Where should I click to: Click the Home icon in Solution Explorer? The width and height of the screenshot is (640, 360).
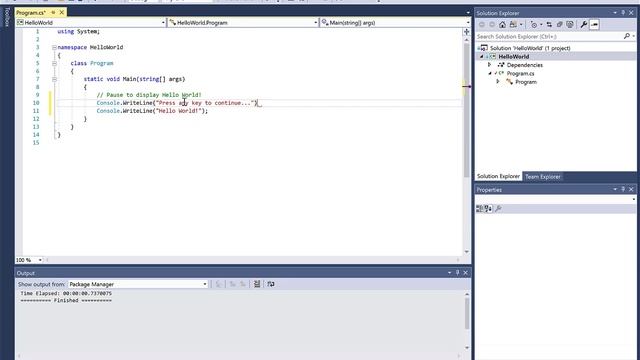coord(502,25)
